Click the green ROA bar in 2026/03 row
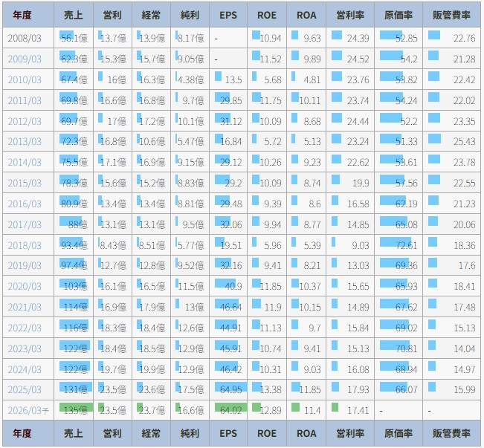Image resolution: width=484 pixels, height=448 pixels. (295, 407)
